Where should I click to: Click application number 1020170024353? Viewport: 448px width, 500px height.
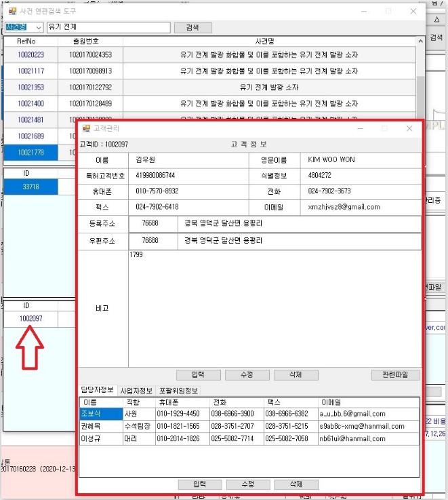[91, 55]
